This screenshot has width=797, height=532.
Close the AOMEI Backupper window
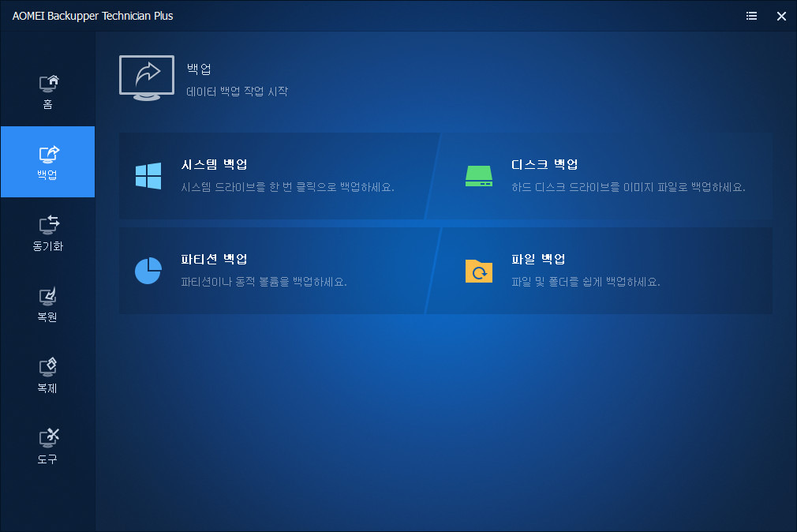(x=781, y=17)
